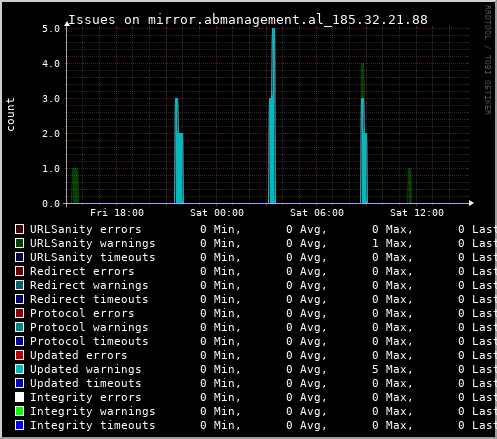Click the graph title text

[248, 20]
